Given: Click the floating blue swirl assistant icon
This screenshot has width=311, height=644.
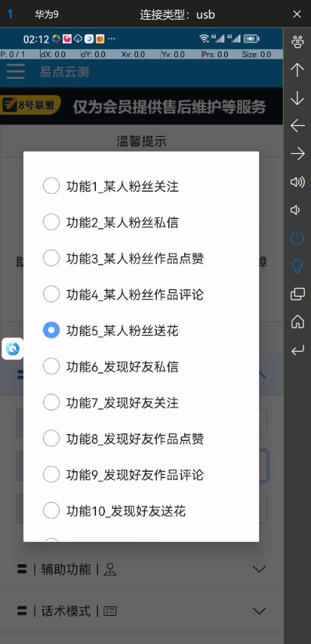Looking at the screenshot, I should [x=13, y=349].
